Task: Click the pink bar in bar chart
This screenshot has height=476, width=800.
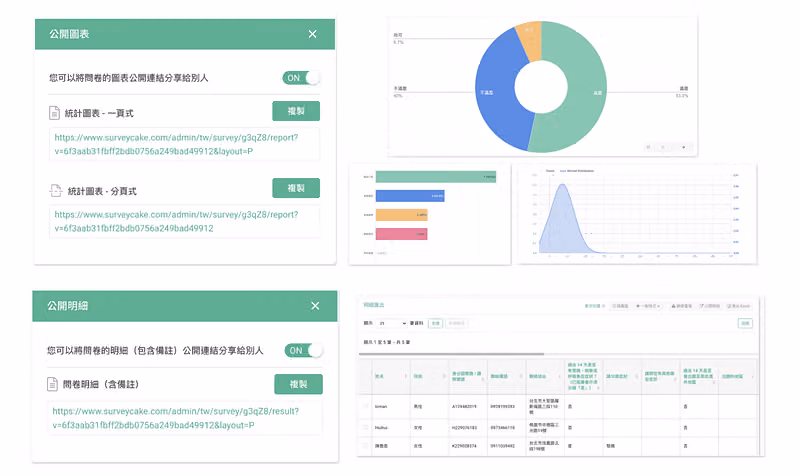Action: pyautogui.click(x=402, y=234)
